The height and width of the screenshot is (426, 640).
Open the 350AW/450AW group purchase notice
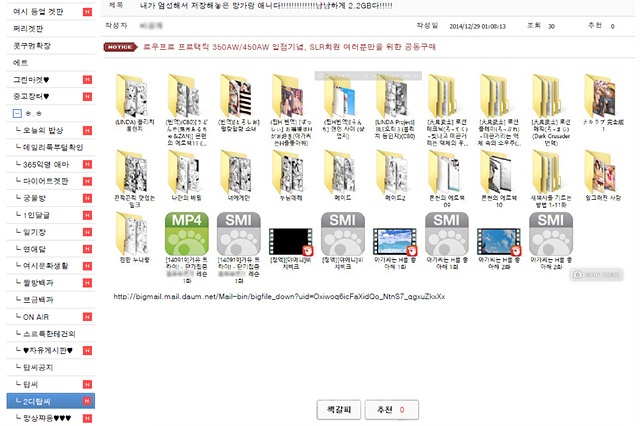[289, 47]
